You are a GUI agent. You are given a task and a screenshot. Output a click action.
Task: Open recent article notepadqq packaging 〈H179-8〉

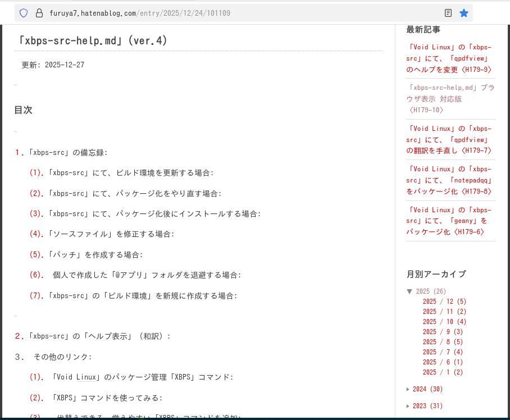coord(449,180)
